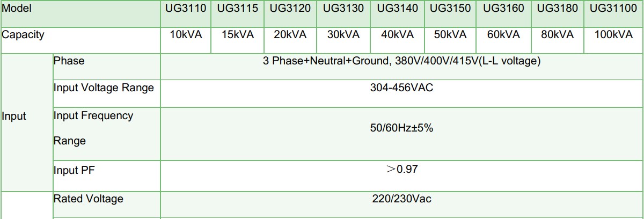Image resolution: width=644 pixels, height=219 pixels.
Task: Click the 100kVA capacity value
Action: (614, 35)
